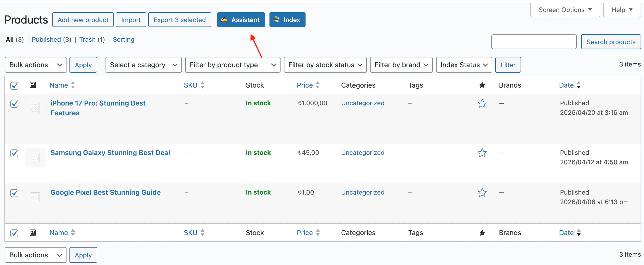The image size is (644, 265).
Task: Click date 2026/04/12 at 4:50 am
Action: coord(594,162)
